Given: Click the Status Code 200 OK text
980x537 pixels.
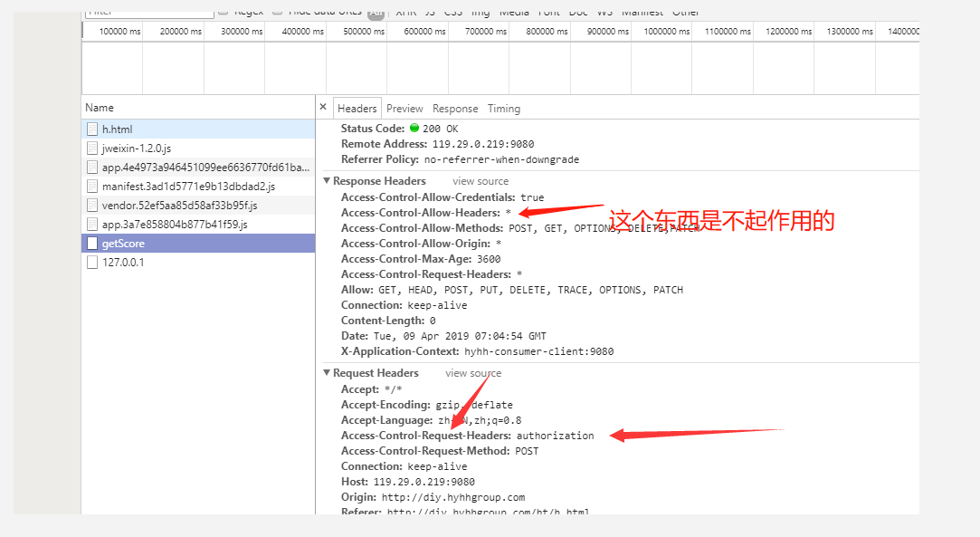Looking at the screenshot, I should point(399,129).
